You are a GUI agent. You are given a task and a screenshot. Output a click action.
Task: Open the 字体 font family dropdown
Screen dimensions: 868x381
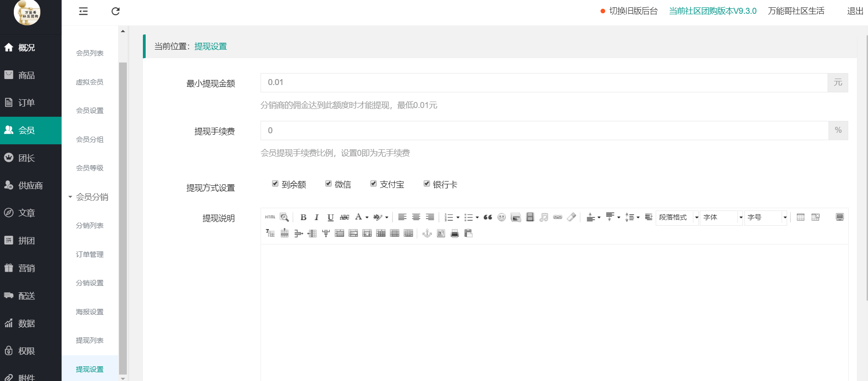point(721,217)
